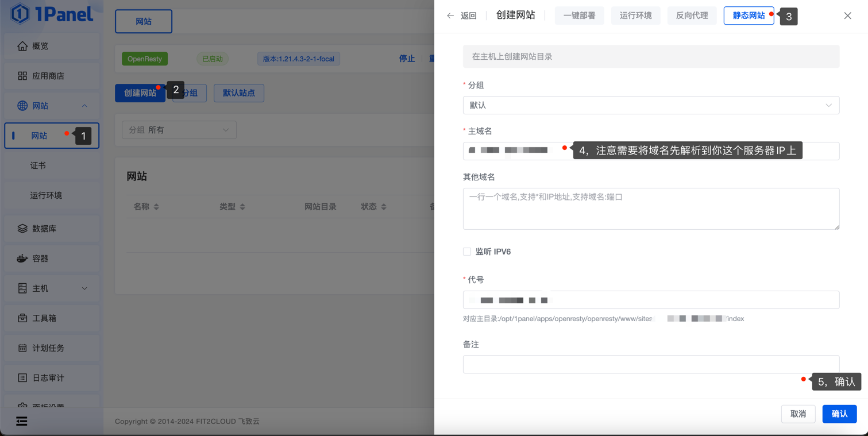This screenshot has width=868, height=436.
Task: Select the 一键部署 tab
Action: point(579,16)
